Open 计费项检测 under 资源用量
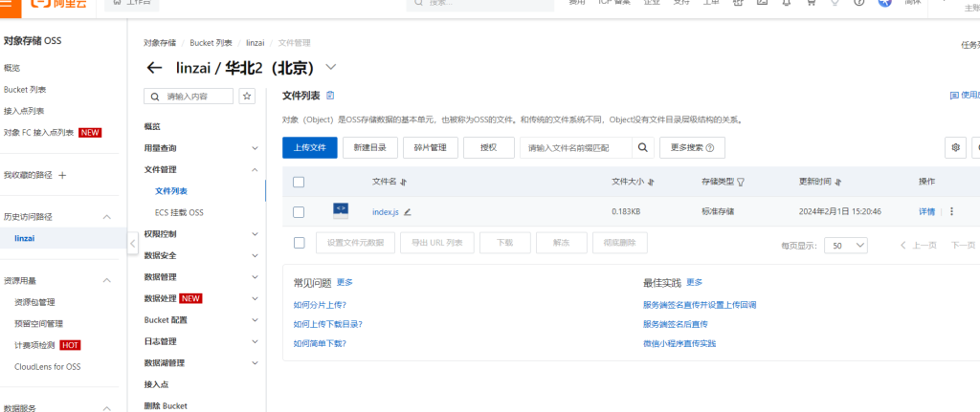 tap(35, 345)
